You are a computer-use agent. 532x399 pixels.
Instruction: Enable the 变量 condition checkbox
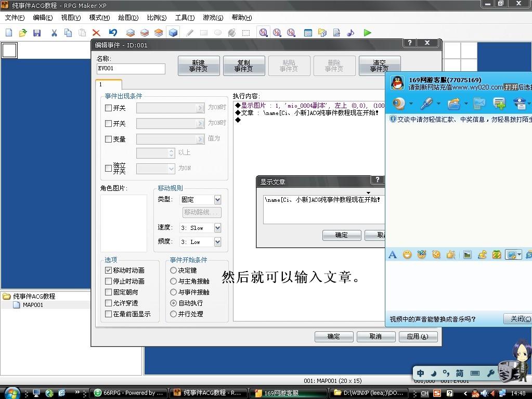[x=108, y=139]
